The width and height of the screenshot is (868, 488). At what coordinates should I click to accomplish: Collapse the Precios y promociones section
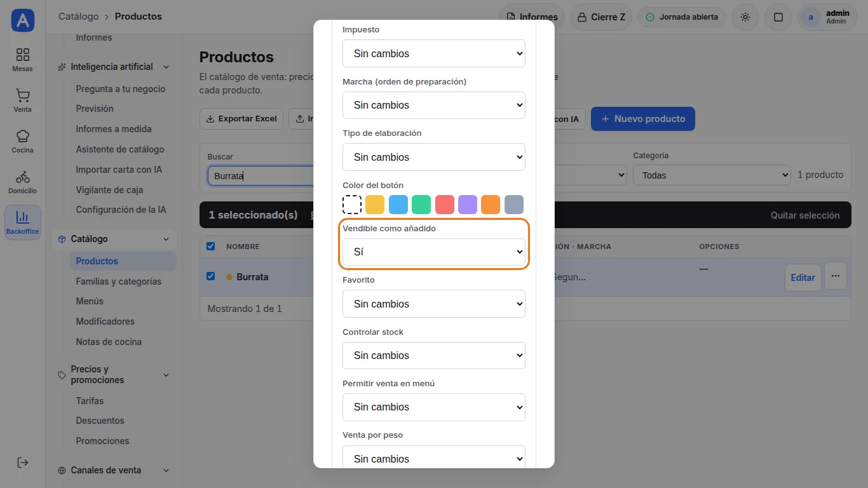[114, 374]
